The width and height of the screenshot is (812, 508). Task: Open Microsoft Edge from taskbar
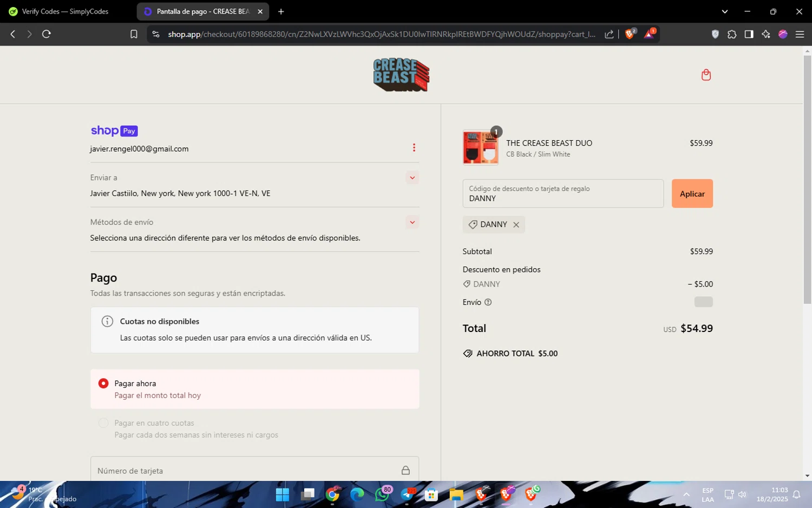pyautogui.click(x=357, y=494)
